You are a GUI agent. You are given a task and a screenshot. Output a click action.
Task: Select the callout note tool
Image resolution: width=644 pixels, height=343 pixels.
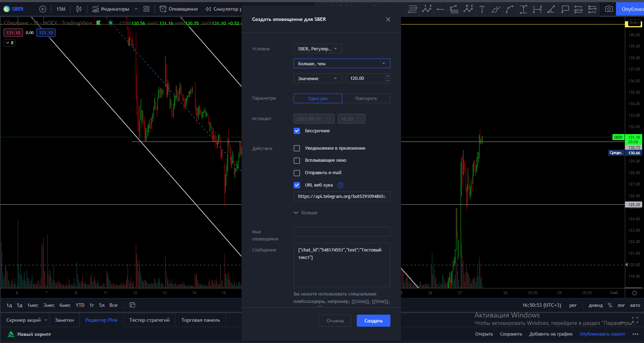point(565,9)
